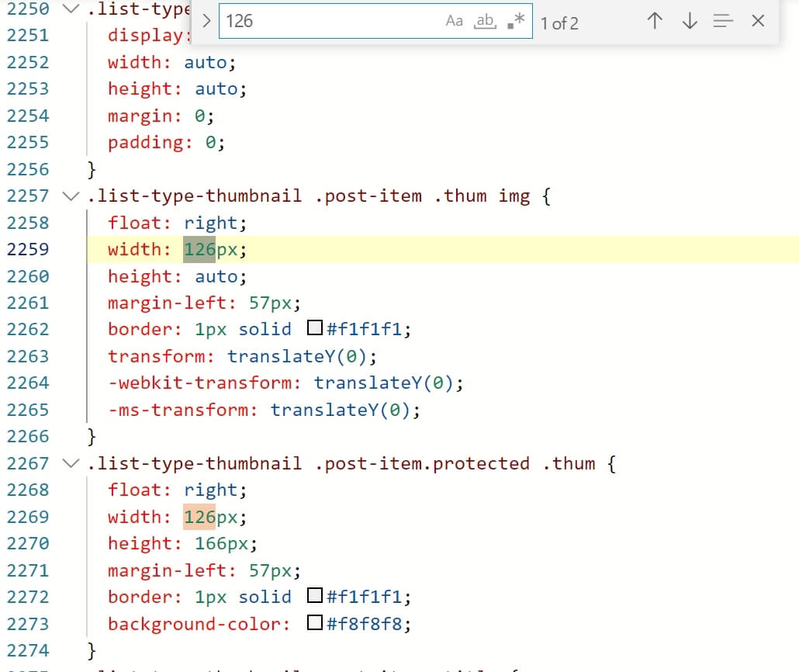The image size is (799, 672).
Task: Click '-webkit-transform' property on line 2264
Action: pyautogui.click(x=204, y=383)
